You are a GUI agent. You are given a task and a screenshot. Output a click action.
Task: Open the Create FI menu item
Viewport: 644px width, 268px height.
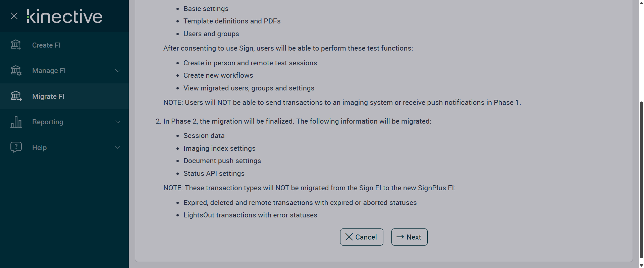click(46, 45)
